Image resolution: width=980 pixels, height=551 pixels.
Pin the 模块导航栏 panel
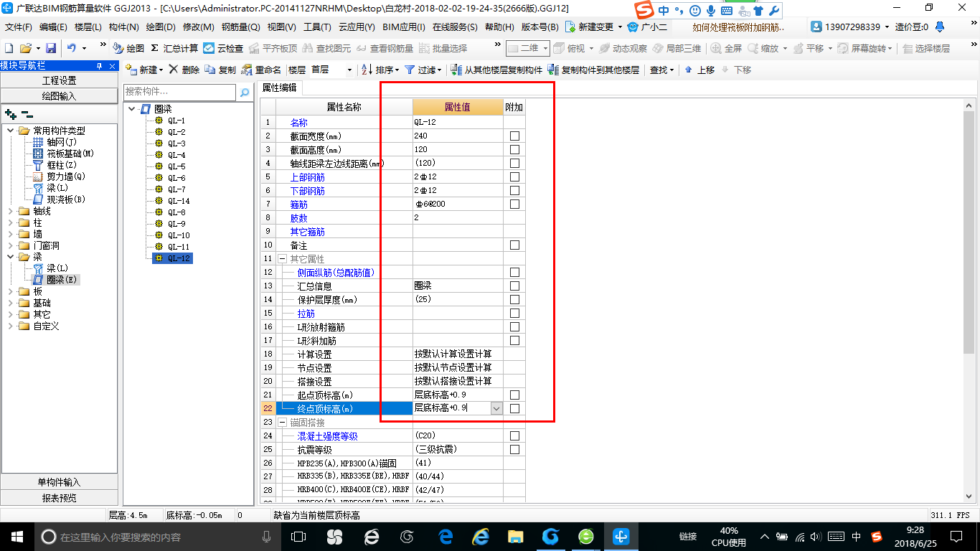pos(100,65)
